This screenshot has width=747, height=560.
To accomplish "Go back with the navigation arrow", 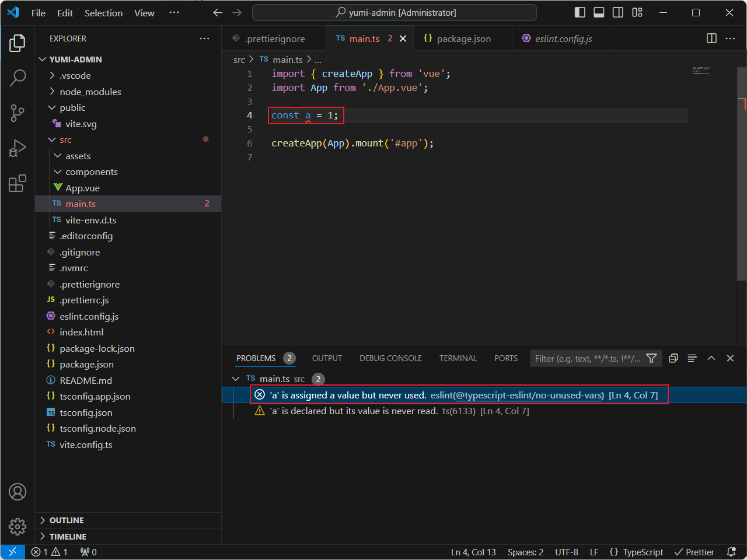I will pos(218,12).
